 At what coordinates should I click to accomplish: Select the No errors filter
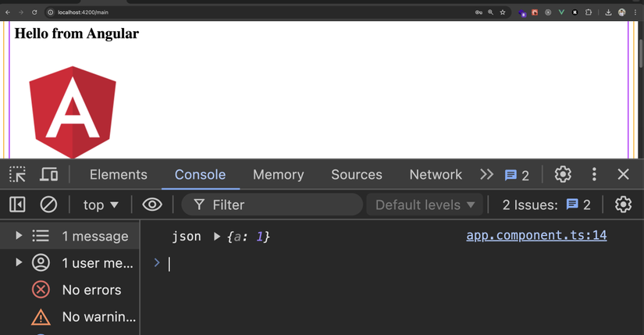coord(69,290)
